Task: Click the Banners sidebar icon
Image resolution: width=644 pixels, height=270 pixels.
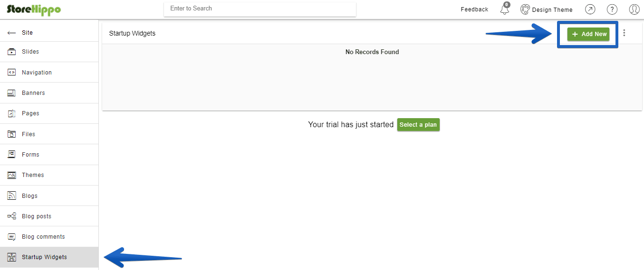Action: point(12,93)
